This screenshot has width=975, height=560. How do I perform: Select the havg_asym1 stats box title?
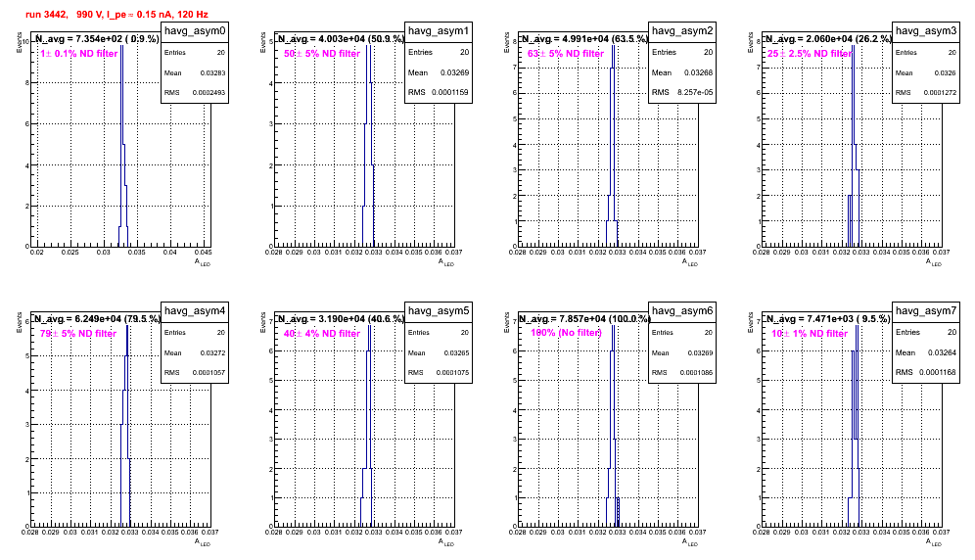pyautogui.click(x=439, y=31)
